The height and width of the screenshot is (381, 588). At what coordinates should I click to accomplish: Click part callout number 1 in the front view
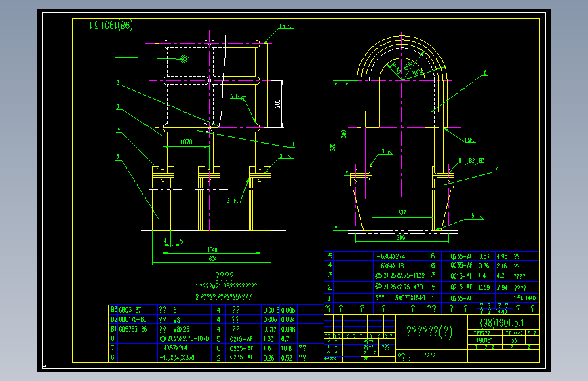(119, 54)
